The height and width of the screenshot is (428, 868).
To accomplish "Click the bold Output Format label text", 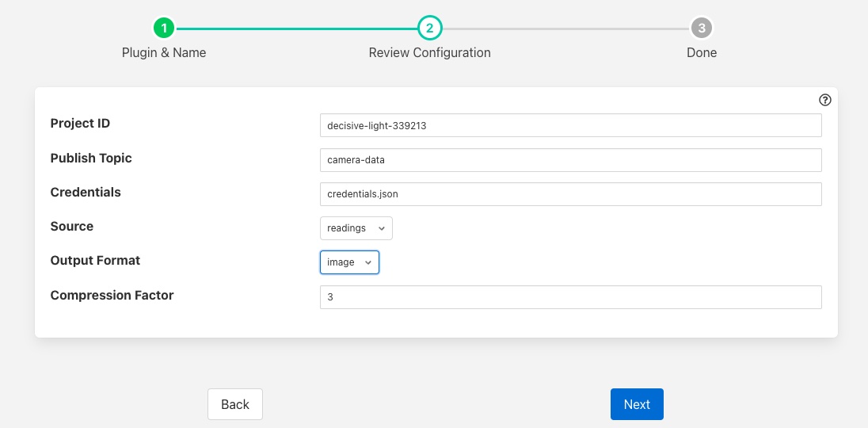I will pyautogui.click(x=95, y=260).
